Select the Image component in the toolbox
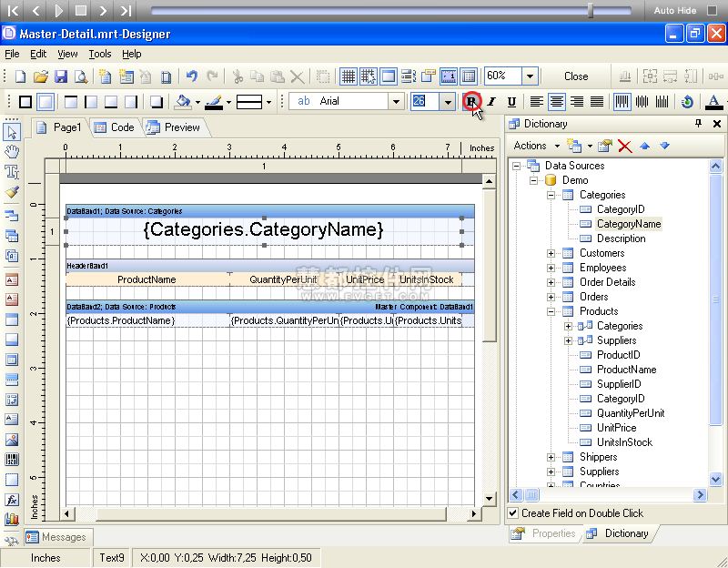The height and width of the screenshot is (568, 728). pos(12,440)
